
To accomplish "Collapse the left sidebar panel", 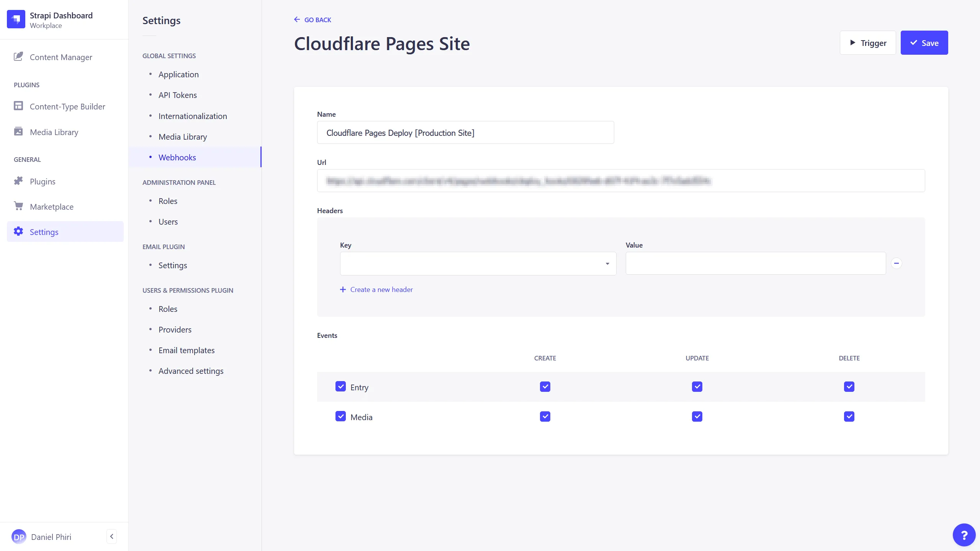I will (112, 536).
